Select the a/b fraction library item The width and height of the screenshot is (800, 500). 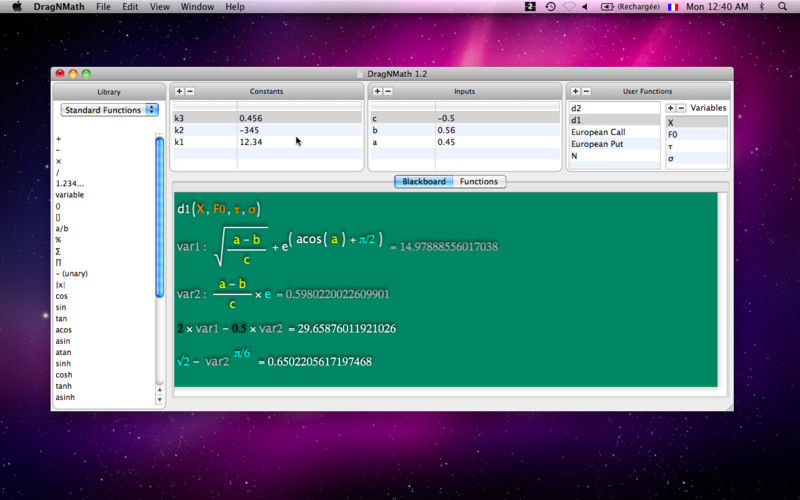(62, 229)
